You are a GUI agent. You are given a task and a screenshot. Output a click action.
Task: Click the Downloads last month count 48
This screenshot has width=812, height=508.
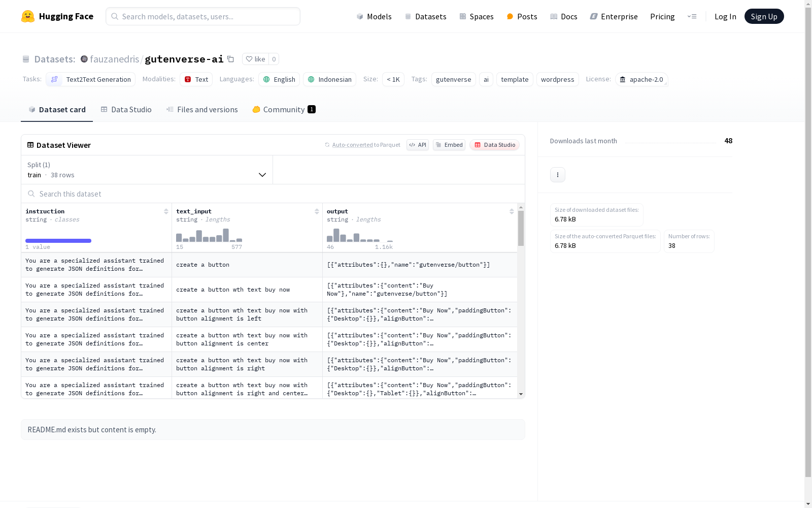coord(728,141)
